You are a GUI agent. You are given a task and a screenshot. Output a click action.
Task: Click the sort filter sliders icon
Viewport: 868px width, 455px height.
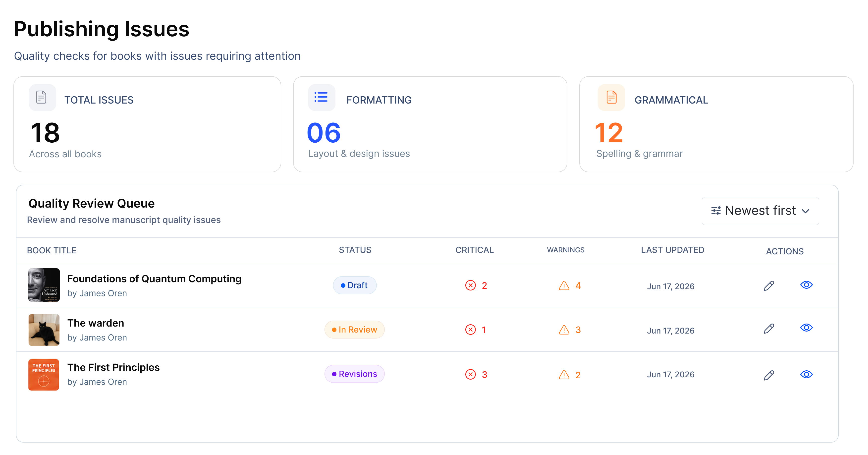(716, 211)
